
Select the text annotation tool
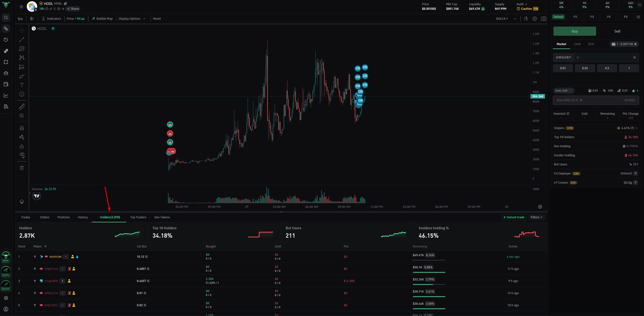point(22,85)
